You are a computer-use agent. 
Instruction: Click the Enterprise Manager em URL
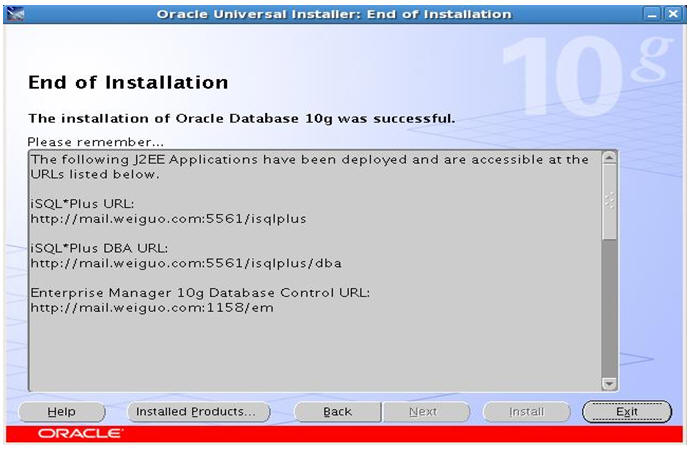pos(152,308)
